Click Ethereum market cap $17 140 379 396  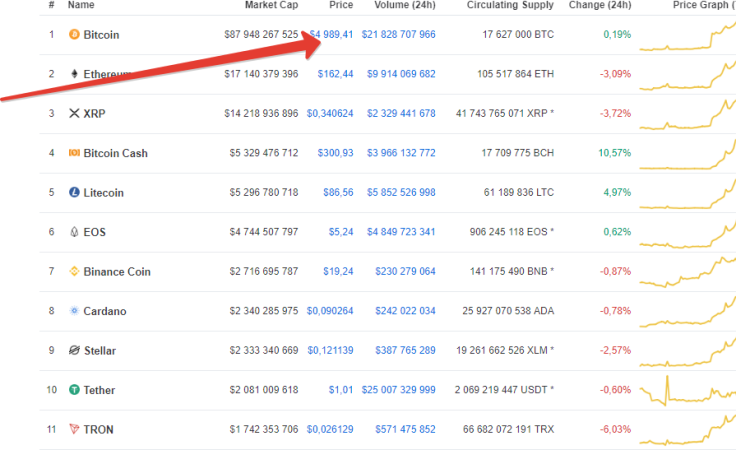coord(261,74)
